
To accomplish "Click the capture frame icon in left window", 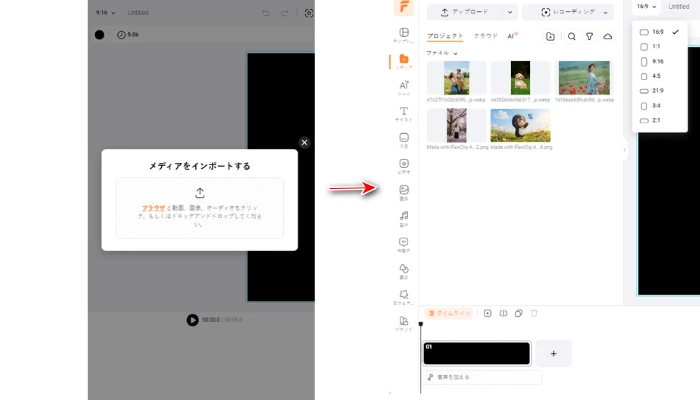I will tap(308, 13).
